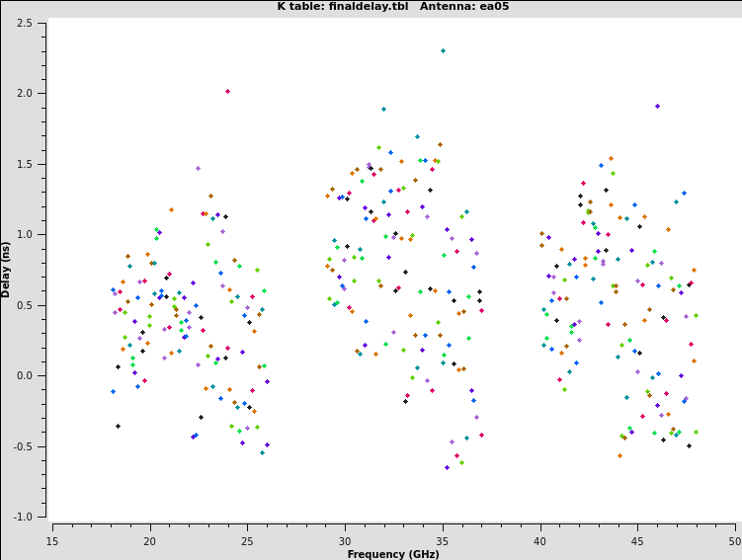The image size is (742, 560).
Task: Click the x-axis tick label 40
Action: click(540, 540)
